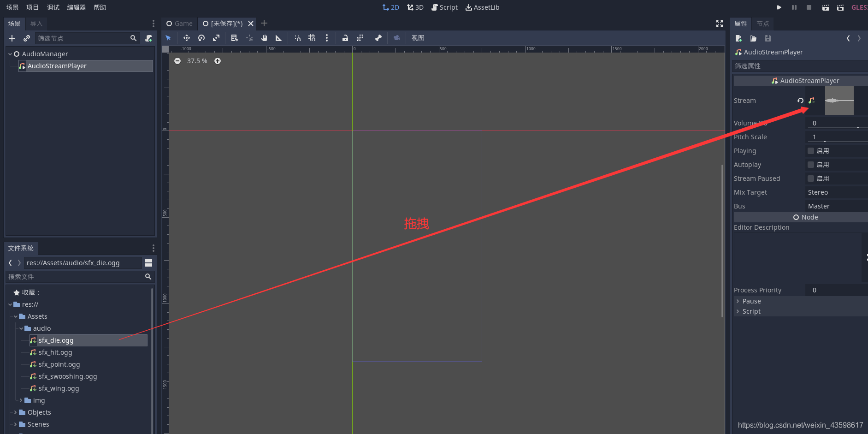This screenshot has height=434, width=868.
Task: Enable the Autoplay checkbox
Action: [x=811, y=165]
